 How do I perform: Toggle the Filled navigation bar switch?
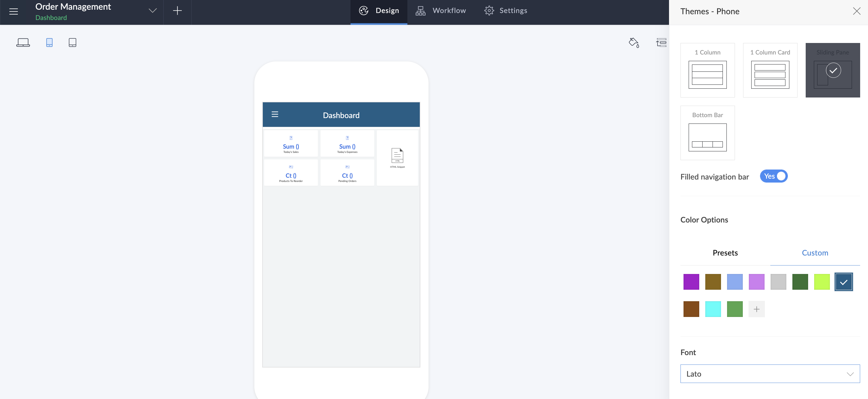point(774,176)
